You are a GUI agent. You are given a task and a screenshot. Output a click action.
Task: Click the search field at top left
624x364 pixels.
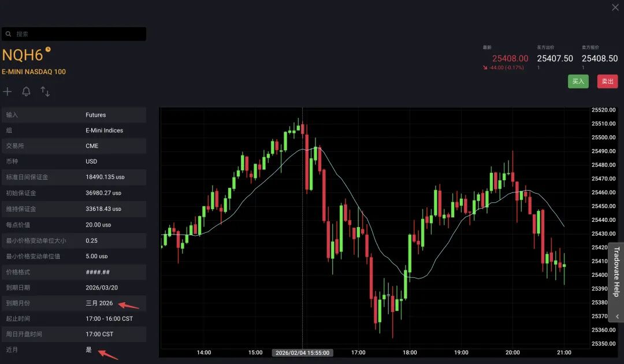tap(73, 34)
